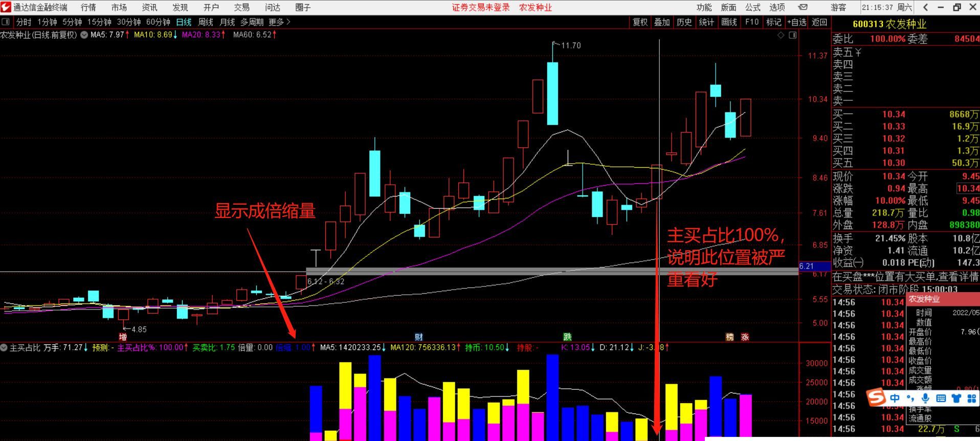Toggle 复权 price adjustment button
The image size is (980, 441).
pos(640,22)
